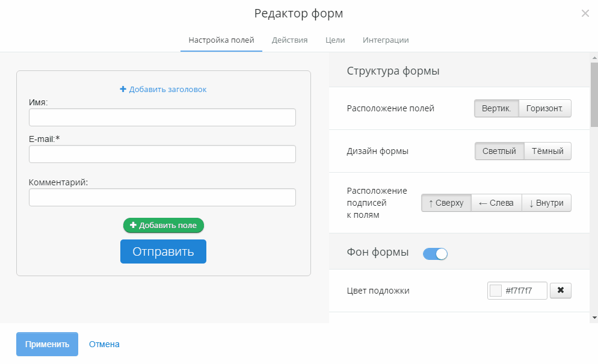Image resolution: width=598 pixels, height=364 pixels.
Task: Clear the backing color with the X icon
Action: [560, 291]
